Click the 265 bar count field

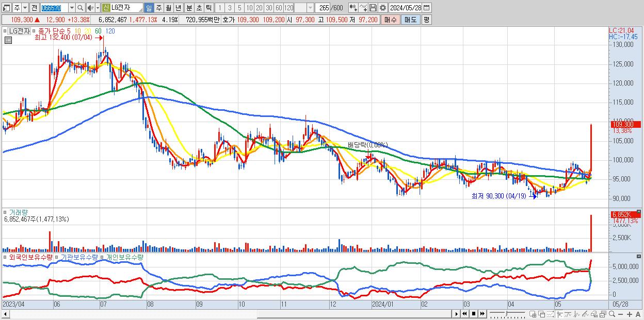(324, 8)
